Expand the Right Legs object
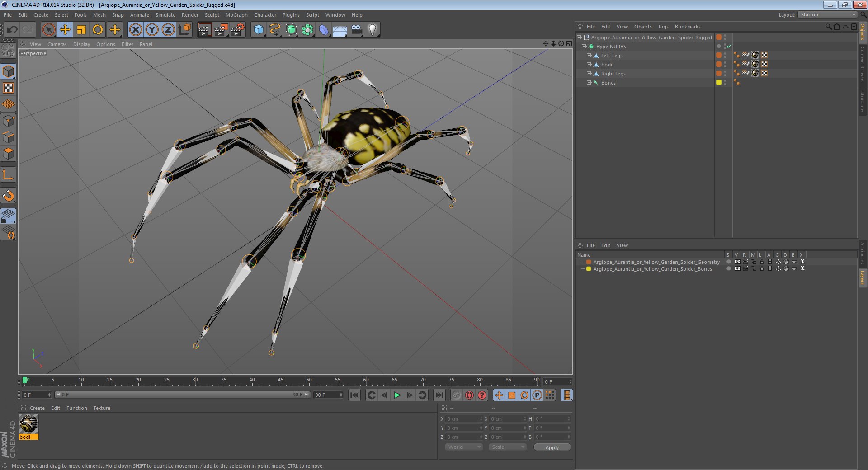The image size is (868, 470). coord(589,74)
